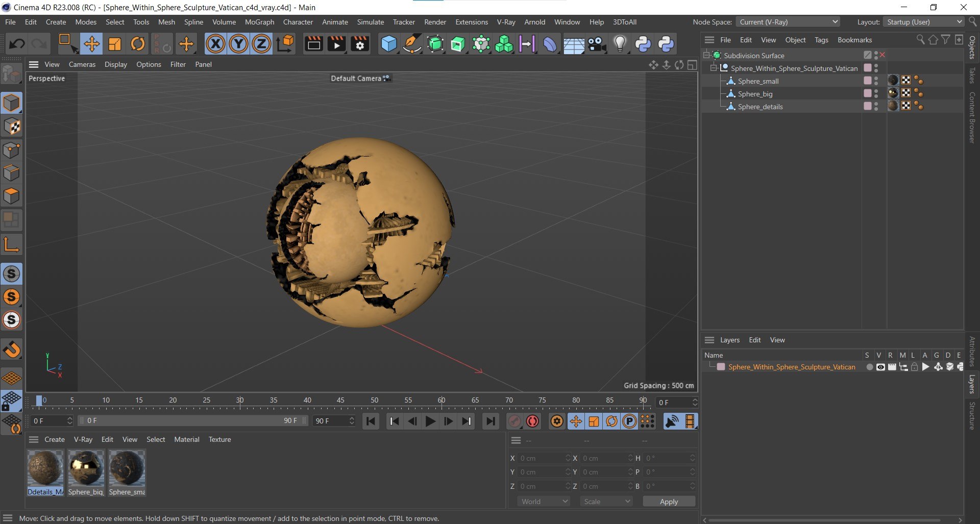Viewport: 980px width, 524px height.
Task: Click Render to Picture Viewer icon
Action: click(x=337, y=44)
